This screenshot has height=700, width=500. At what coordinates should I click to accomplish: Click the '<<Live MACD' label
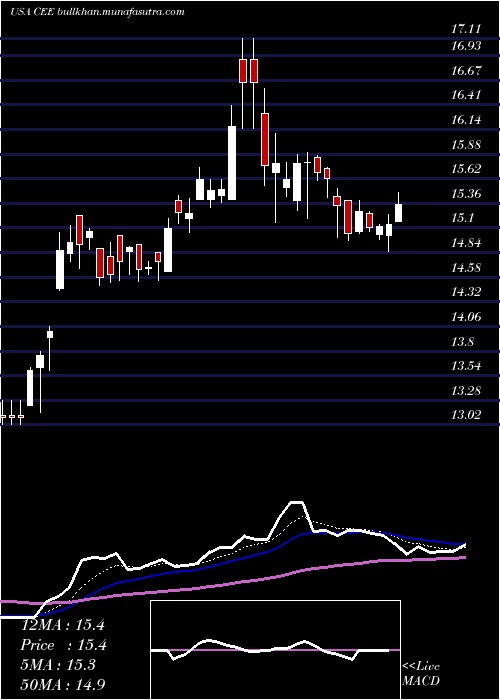pos(421,674)
